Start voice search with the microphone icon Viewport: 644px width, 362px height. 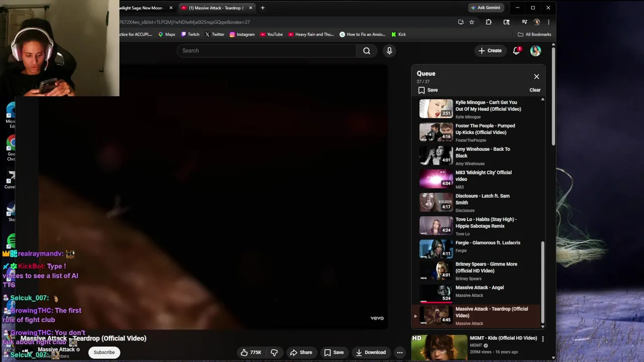(x=389, y=50)
